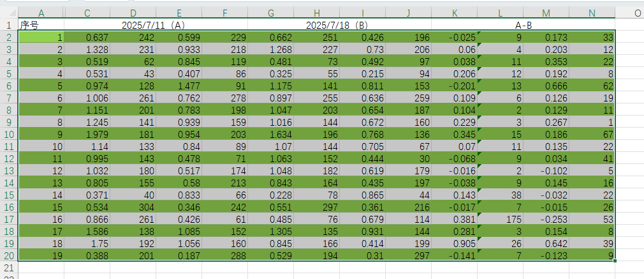Click the cell with value 288
Viewport: 644px width, 279px height.
coord(225,256)
